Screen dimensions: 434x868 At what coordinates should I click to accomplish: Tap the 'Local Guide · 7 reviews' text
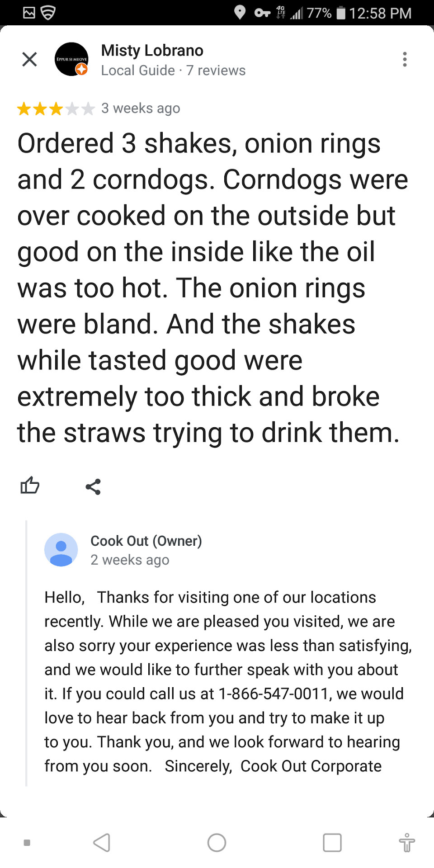pos(173,71)
